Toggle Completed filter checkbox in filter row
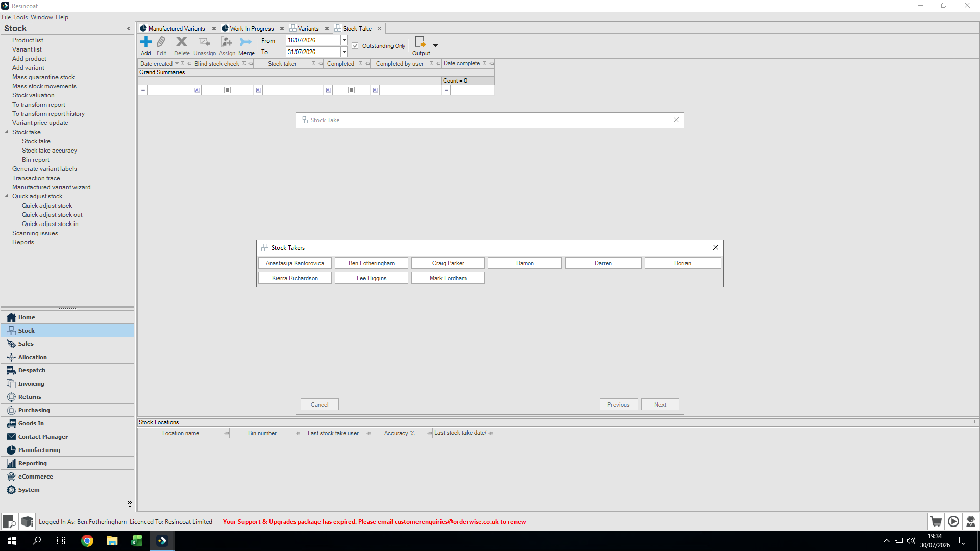This screenshot has width=980, height=551. pyautogui.click(x=351, y=90)
